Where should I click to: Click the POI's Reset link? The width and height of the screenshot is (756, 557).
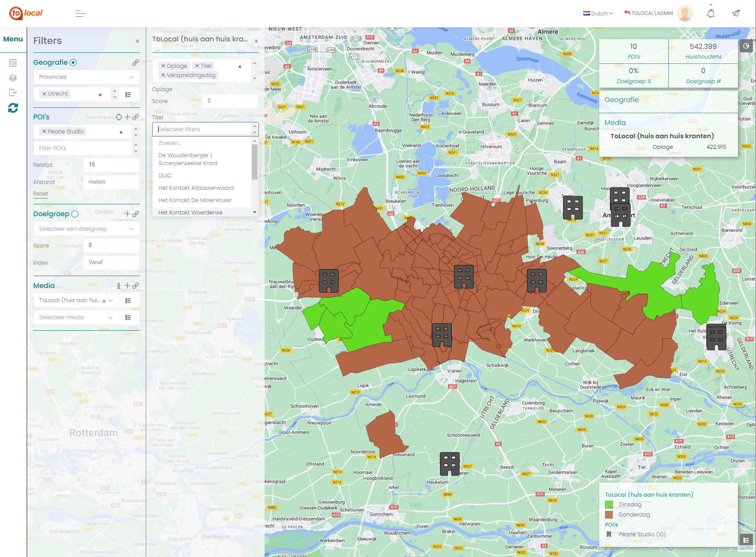(41, 194)
